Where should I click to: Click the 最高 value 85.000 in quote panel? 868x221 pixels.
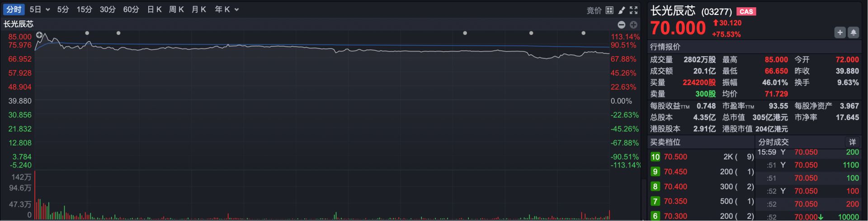[776, 60]
